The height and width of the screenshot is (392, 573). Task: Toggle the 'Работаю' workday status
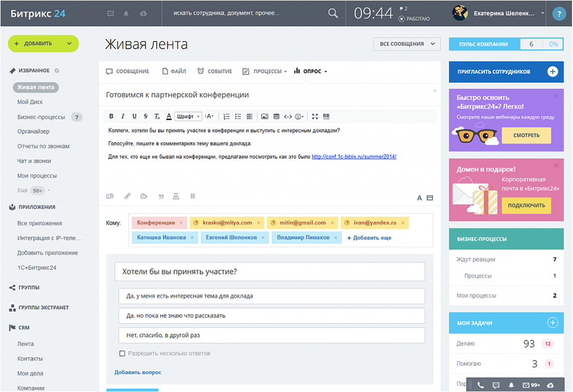coord(414,19)
